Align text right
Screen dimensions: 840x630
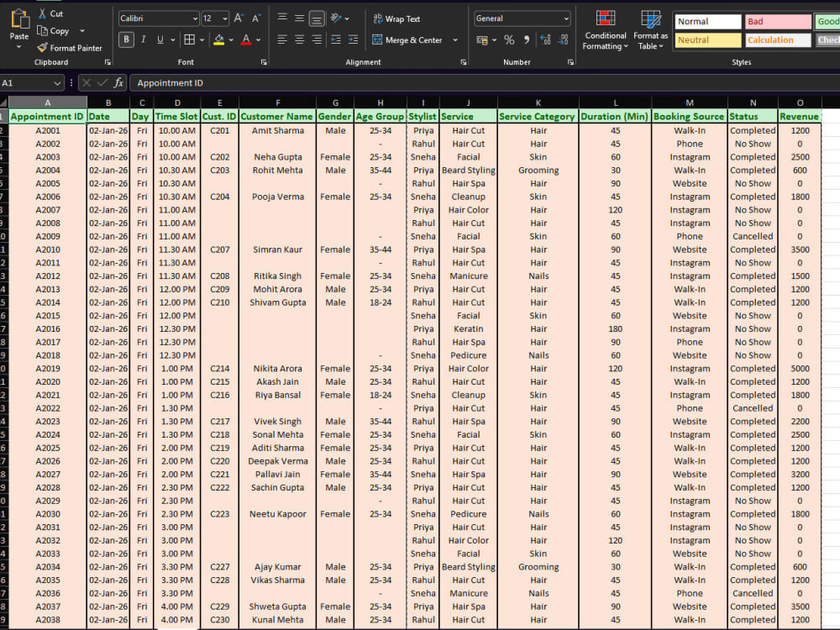click(317, 39)
